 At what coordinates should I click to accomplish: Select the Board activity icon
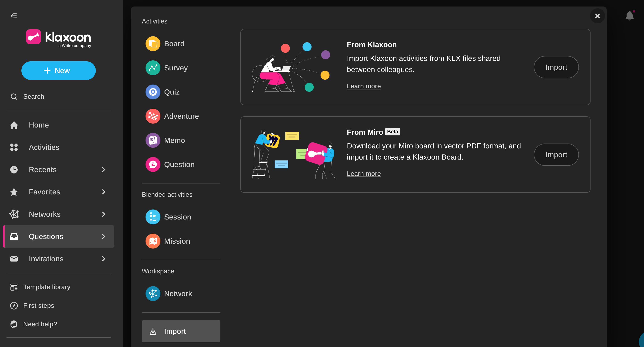[153, 44]
